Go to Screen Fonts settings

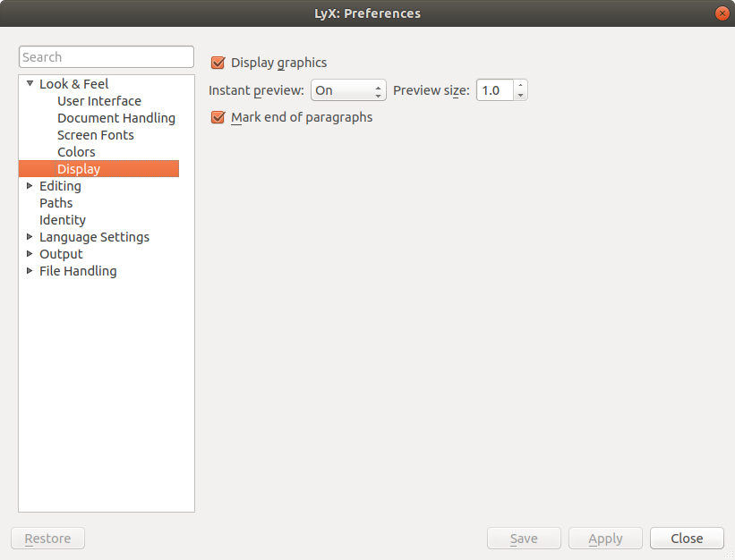pos(96,135)
